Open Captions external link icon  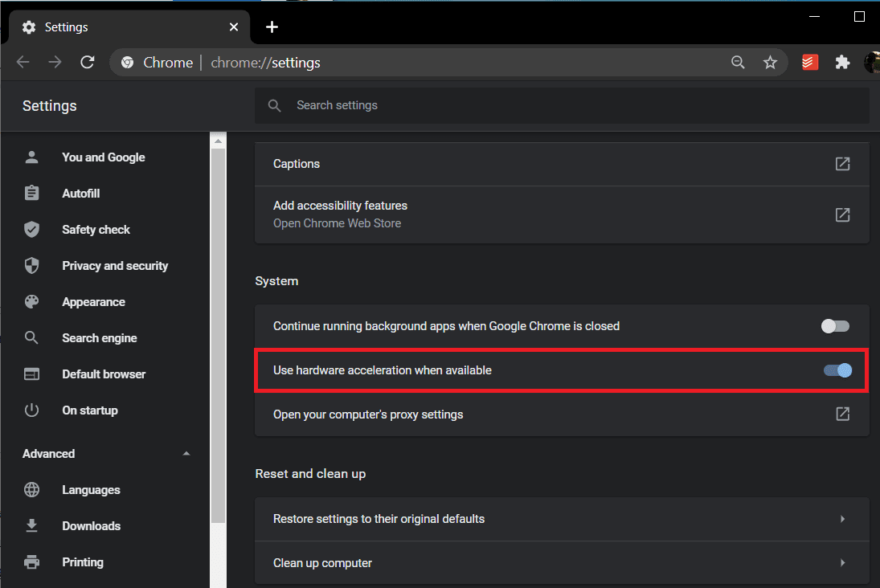tap(842, 164)
